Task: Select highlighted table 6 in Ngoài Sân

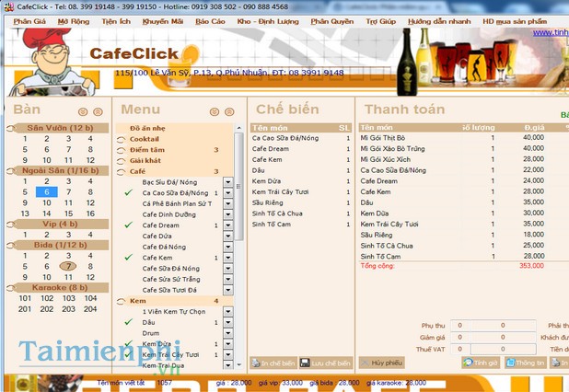Action: click(47, 191)
